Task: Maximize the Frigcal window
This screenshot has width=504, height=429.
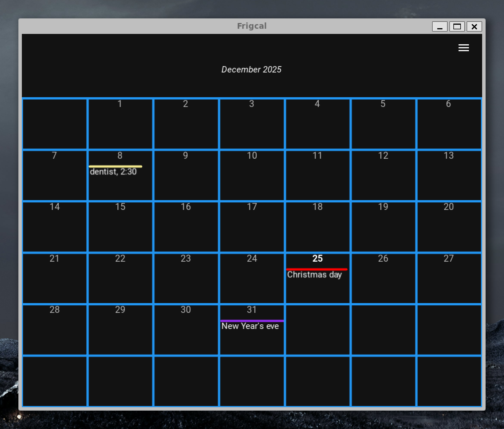Action: click(x=457, y=27)
